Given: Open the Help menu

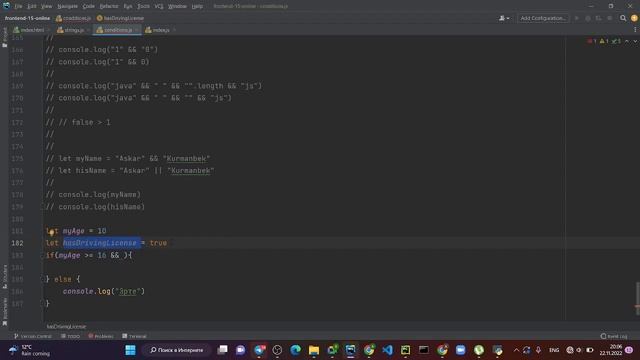Looking at the screenshot, I should tap(197, 6).
